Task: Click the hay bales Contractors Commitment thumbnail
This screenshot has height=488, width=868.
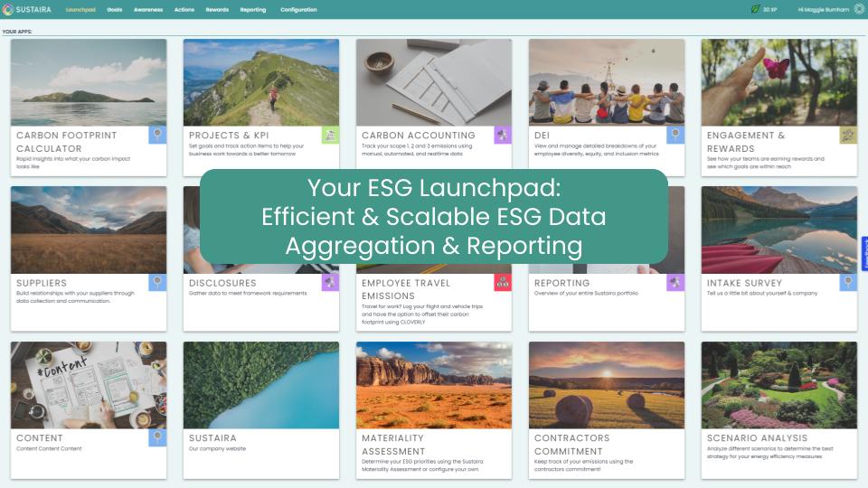Action: click(x=607, y=385)
